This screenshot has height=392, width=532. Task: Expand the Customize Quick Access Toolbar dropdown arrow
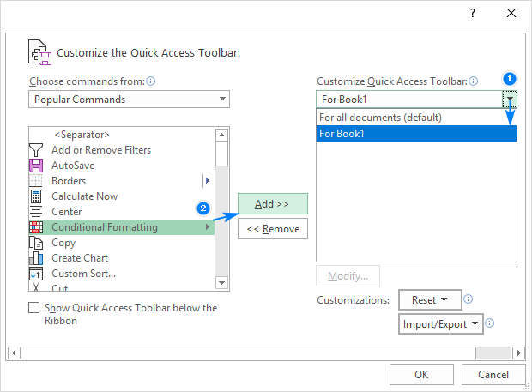tap(510, 100)
